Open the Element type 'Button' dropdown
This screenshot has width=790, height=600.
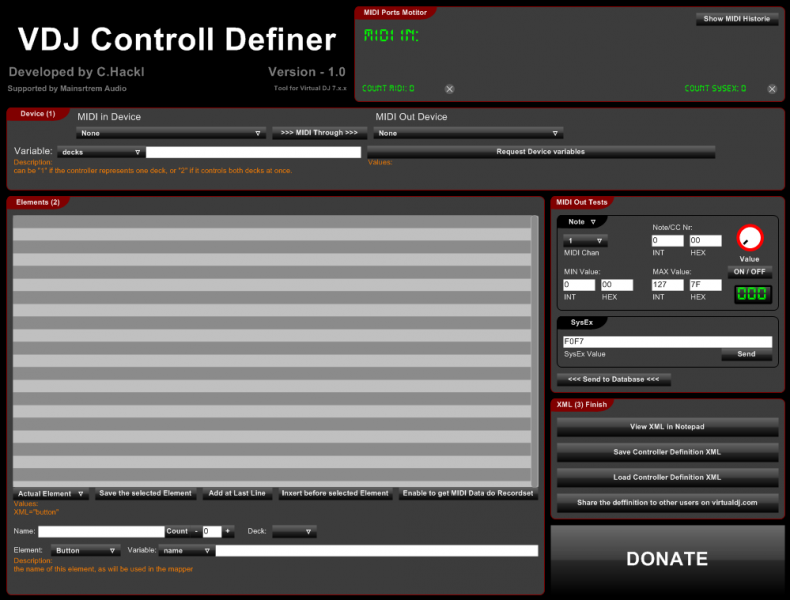(86, 551)
